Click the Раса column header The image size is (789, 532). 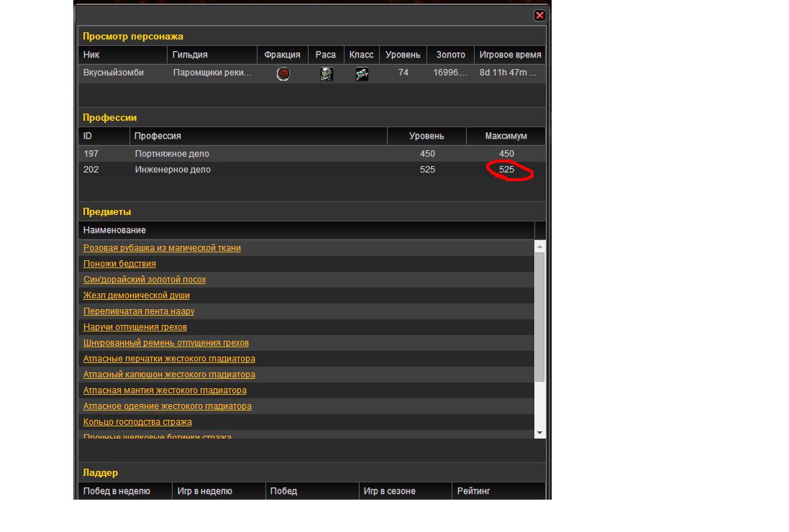click(326, 55)
